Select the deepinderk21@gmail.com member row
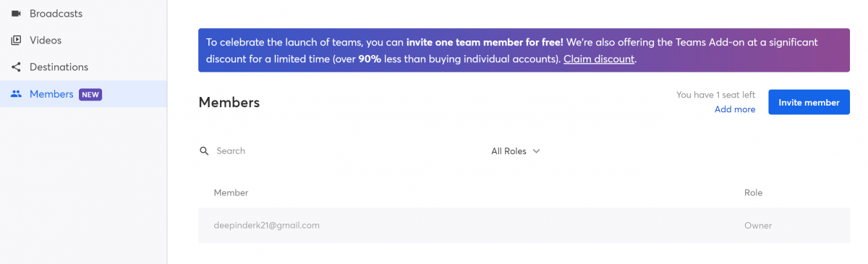Image resolution: width=868 pixels, height=264 pixels. click(x=524, y=225)
